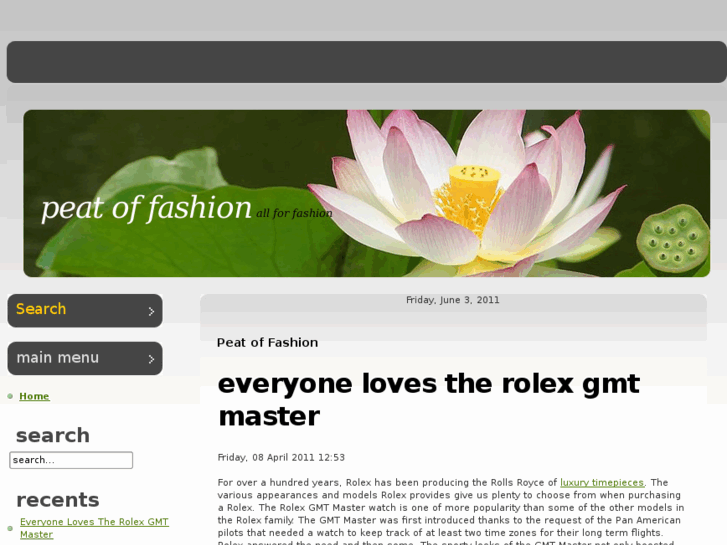Click the Search panel header label

[41, 309]
